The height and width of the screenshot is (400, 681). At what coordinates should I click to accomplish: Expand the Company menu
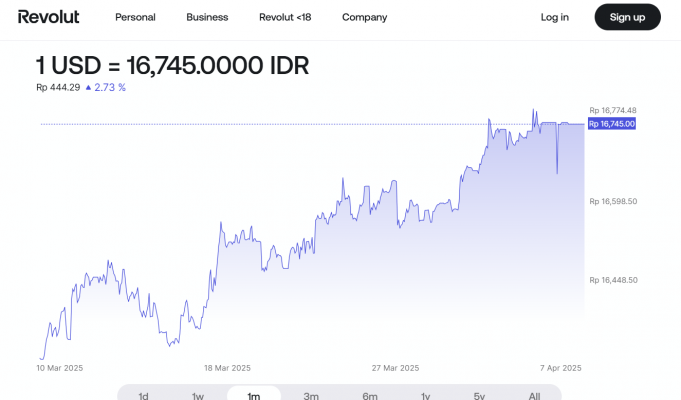click(x=364, y=17)
